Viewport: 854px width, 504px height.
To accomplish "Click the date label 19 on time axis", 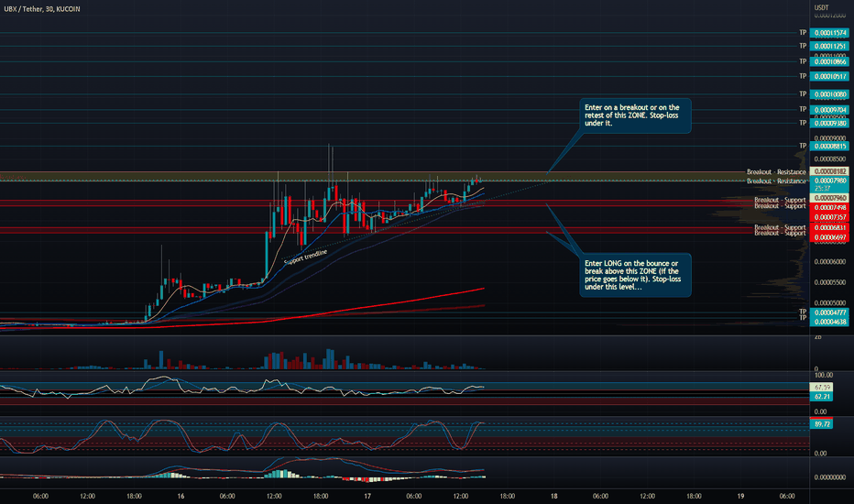I will tap(740, 497).
